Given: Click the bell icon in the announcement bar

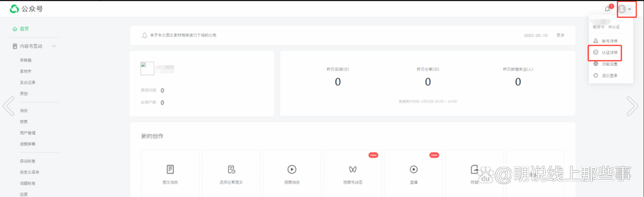Looking at the screenshot, I should (x=145, y=35).
